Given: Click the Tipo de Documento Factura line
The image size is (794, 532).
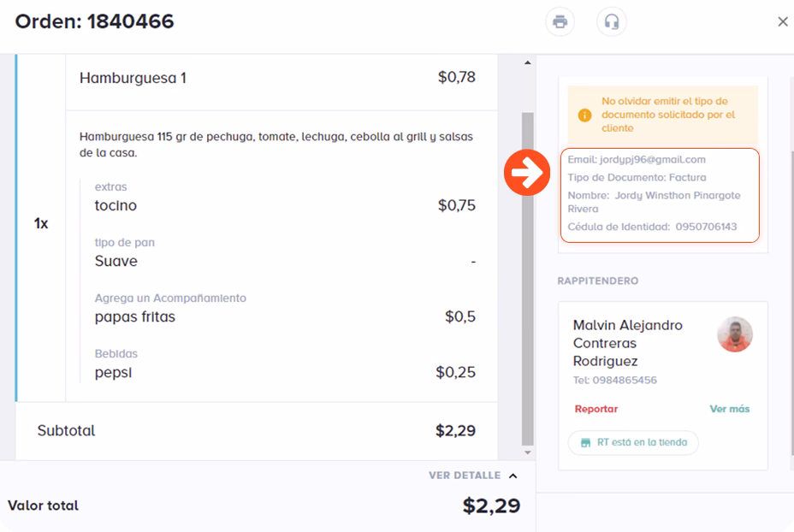Looking at the screenshot, I should click(x=637, y=178).
